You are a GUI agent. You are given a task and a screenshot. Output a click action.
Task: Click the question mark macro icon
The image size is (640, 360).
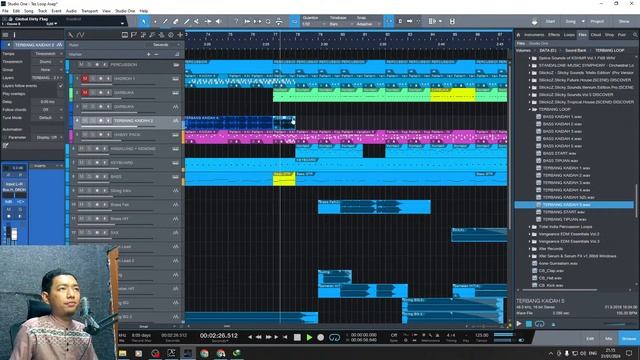coord(236,21)
